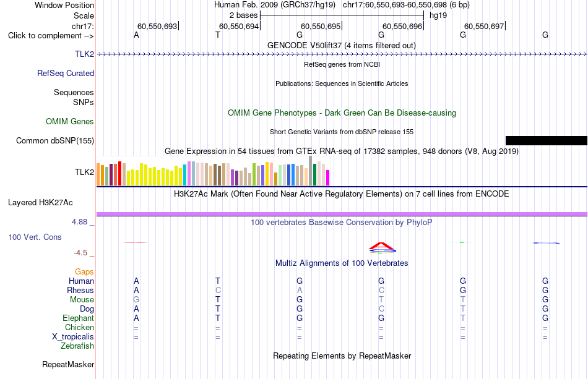Open the 'Multiz Alignments of 100 Vertebrates' title
588x379 pixels.
pos(342,263)
